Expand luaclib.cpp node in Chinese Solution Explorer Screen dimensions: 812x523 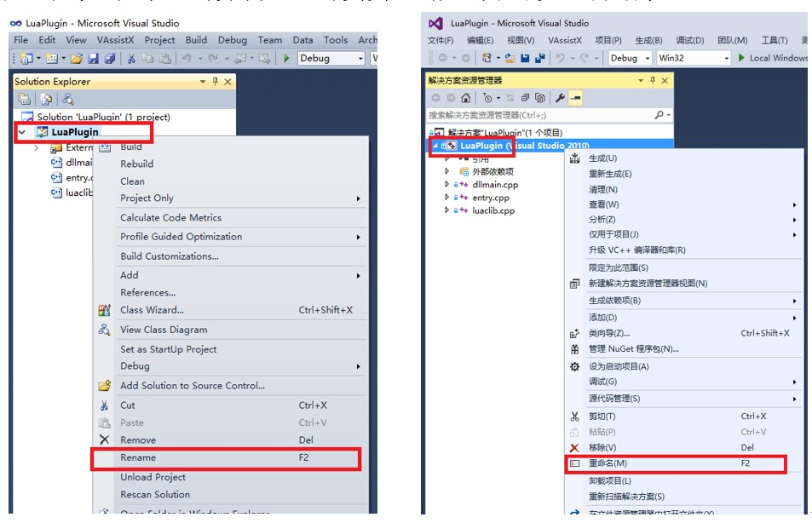pos(447,210)
